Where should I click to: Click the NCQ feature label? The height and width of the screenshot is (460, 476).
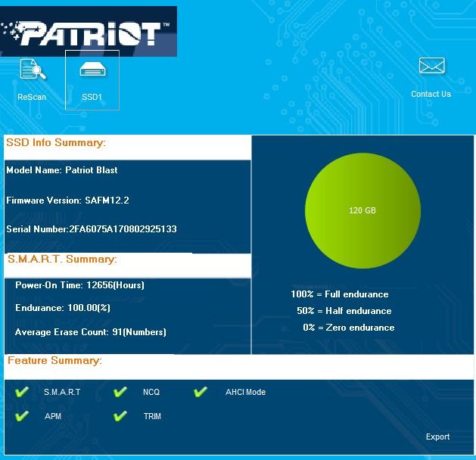coord(151,392)
